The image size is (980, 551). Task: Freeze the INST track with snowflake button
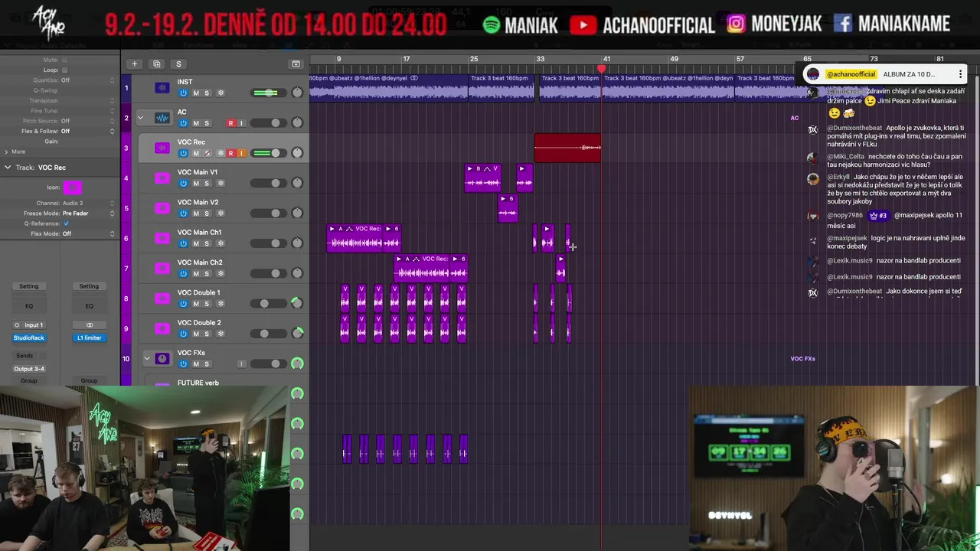click(x=220, y=93)
